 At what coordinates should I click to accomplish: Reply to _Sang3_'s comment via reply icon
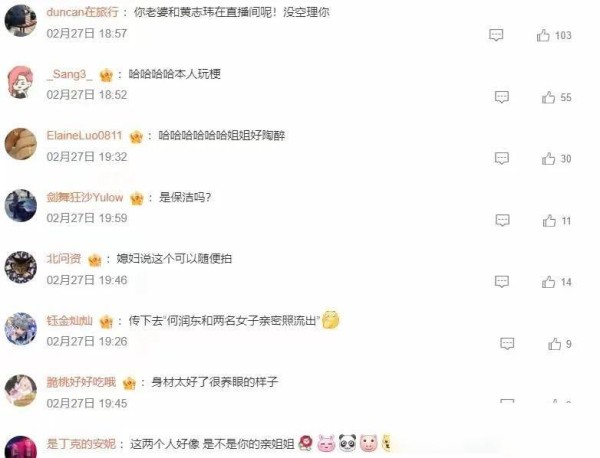point(502,97)
